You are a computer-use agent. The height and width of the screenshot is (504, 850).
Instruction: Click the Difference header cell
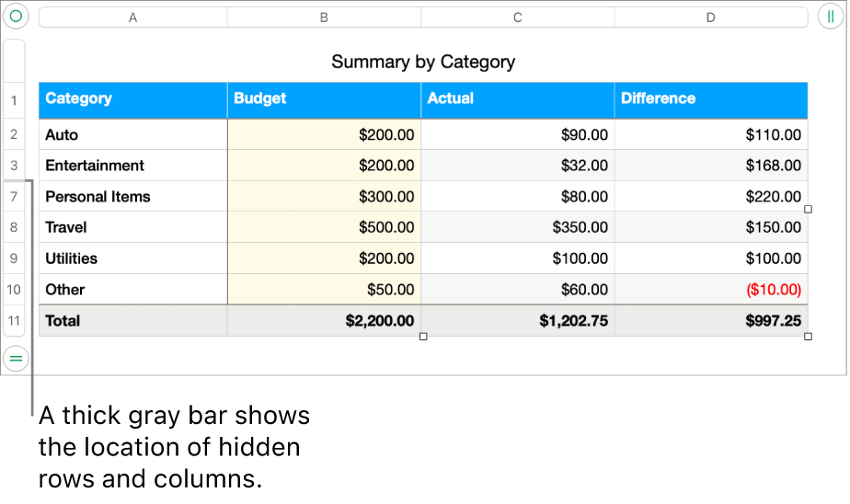[710, 99]
